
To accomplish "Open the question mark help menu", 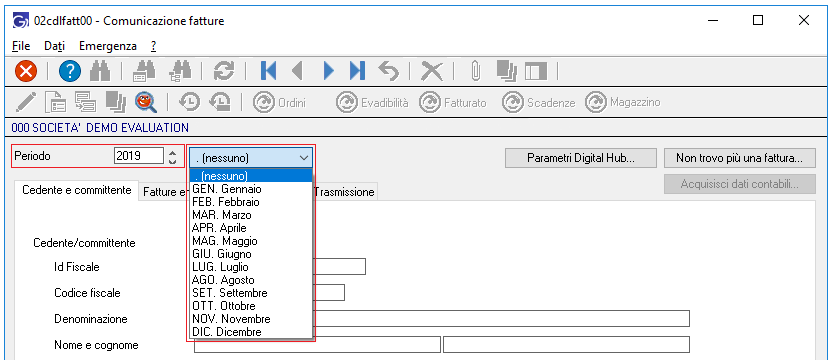I will [x=153, y=46].
